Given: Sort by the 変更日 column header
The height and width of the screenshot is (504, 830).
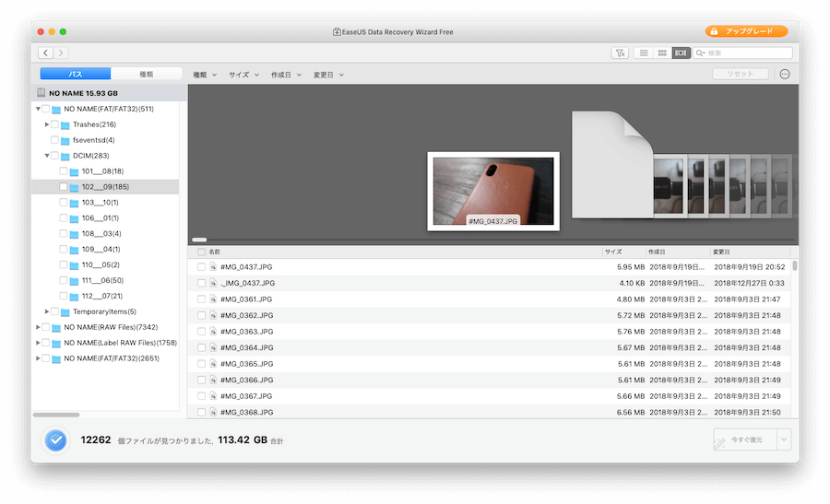Looking at the screenshot, I should point(721,252).
